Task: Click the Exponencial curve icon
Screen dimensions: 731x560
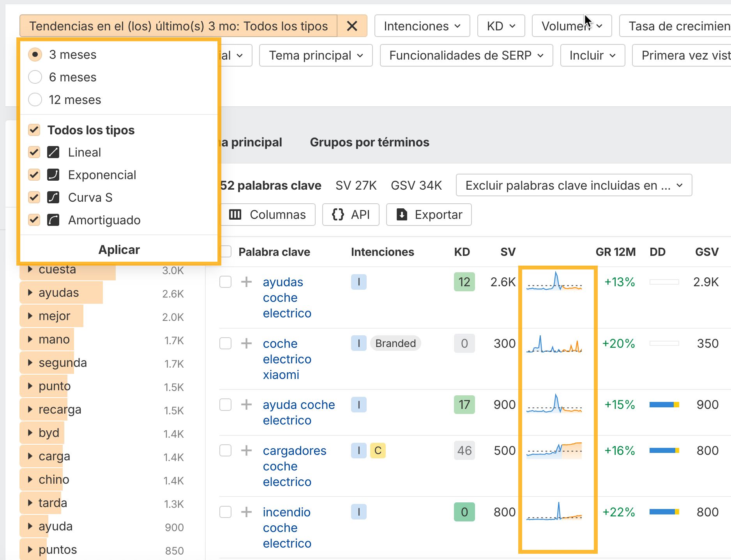Action: tap(53, 174)
